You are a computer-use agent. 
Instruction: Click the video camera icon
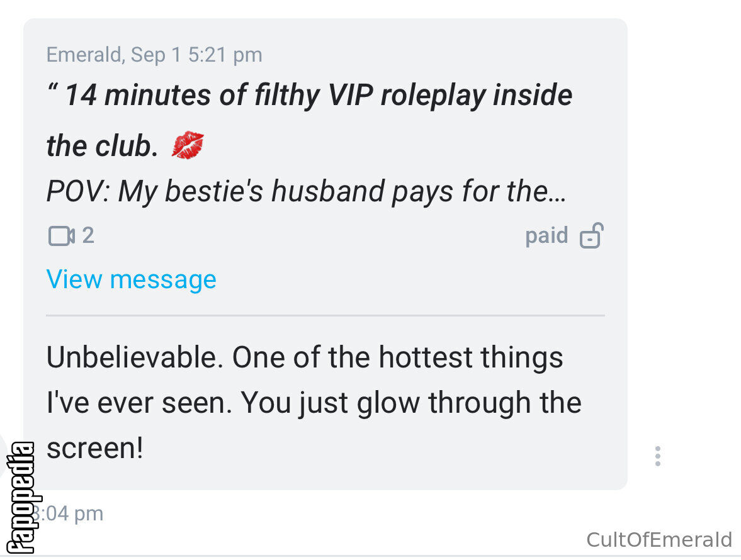pos(62,235)
